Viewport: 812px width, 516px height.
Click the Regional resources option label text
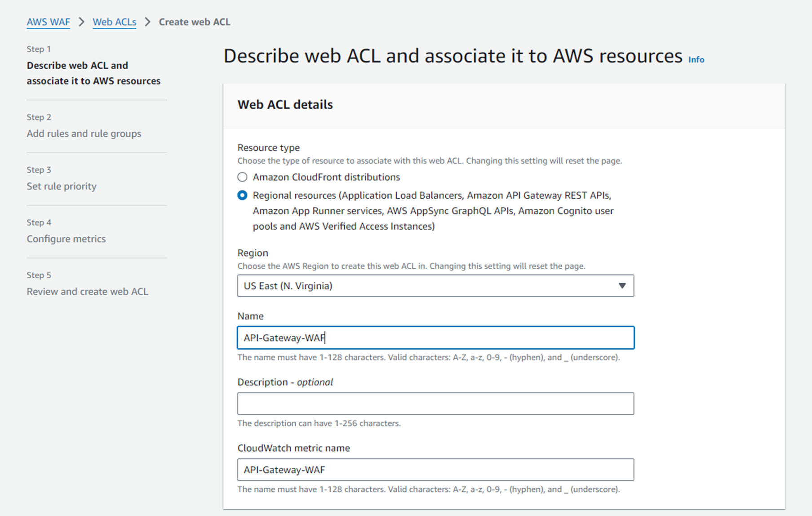click(x=432, y=211)
